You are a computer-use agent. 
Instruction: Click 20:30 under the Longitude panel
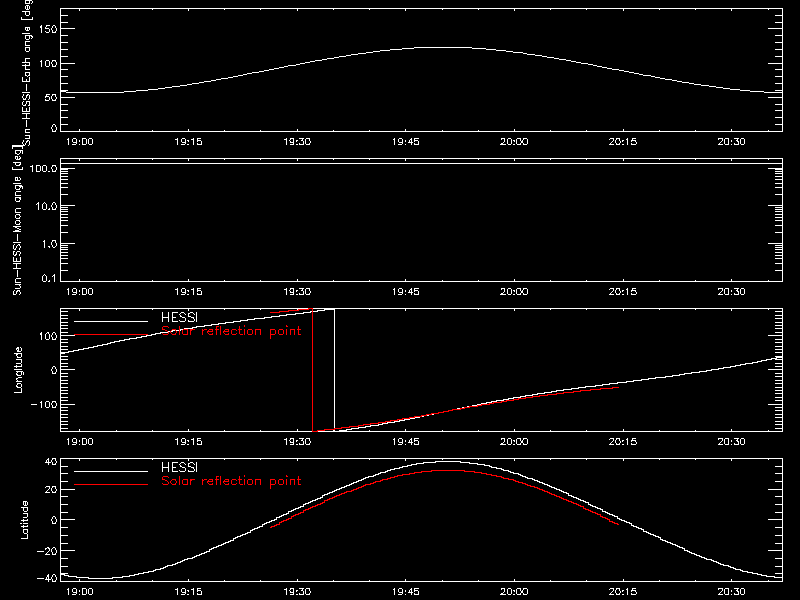coord(732,442)
